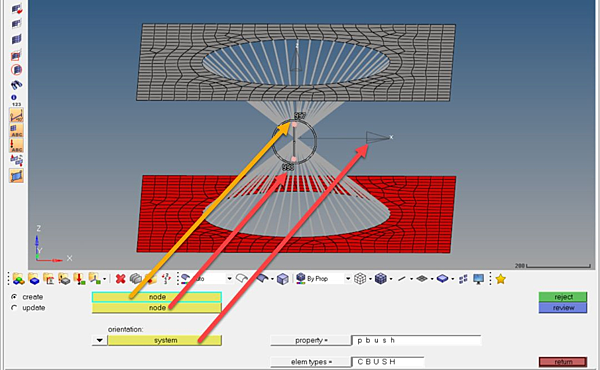This screenshot has width=600, height=370.
Task: Click the yellow star favorites icon
Action: click(501, 279)
